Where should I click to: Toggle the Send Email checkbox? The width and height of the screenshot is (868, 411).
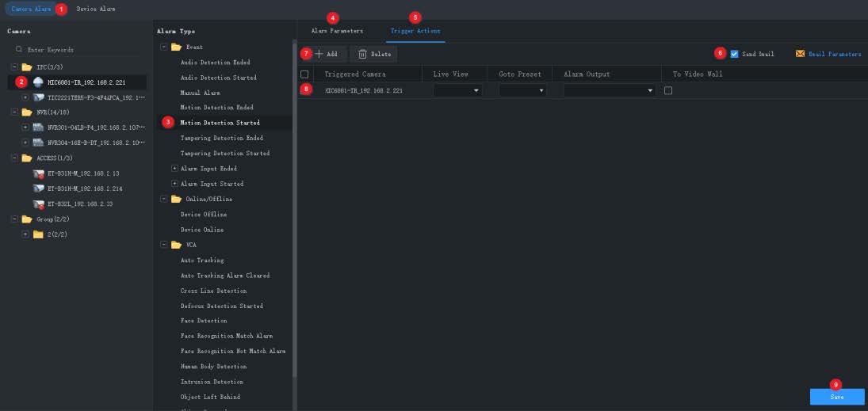click(x=735, y=54)
